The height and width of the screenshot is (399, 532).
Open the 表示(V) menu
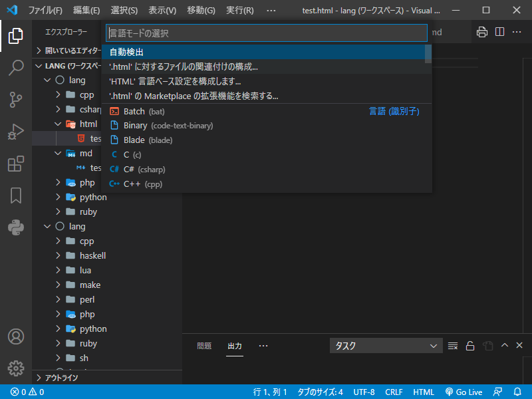(162, 10)
